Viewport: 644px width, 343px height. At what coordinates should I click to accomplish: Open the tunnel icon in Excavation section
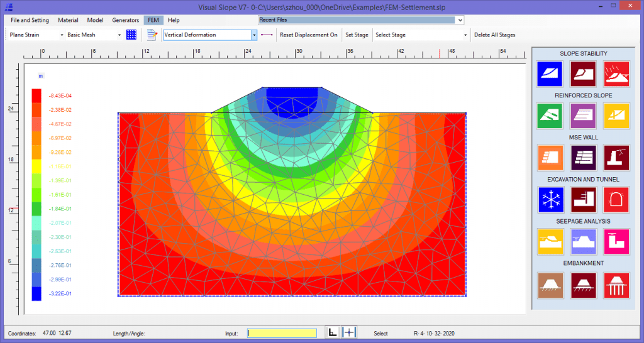tap(616, 200)
